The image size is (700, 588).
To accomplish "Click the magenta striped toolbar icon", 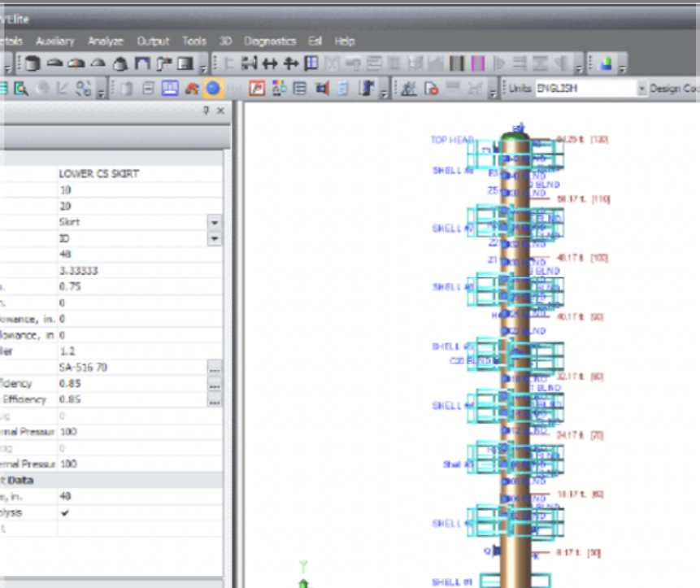I will point(477,63).
